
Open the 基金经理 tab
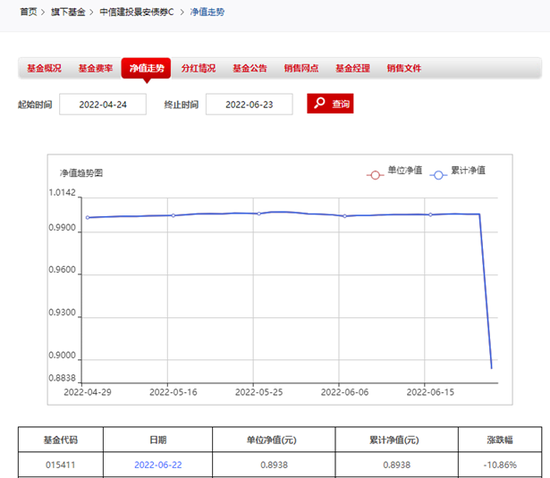pos(353,68)
